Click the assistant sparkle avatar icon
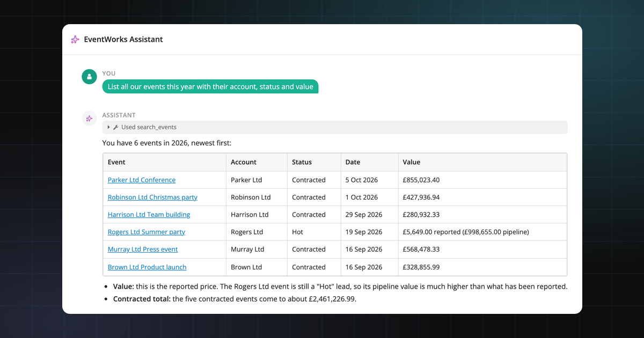 click(x=89, y=119)
